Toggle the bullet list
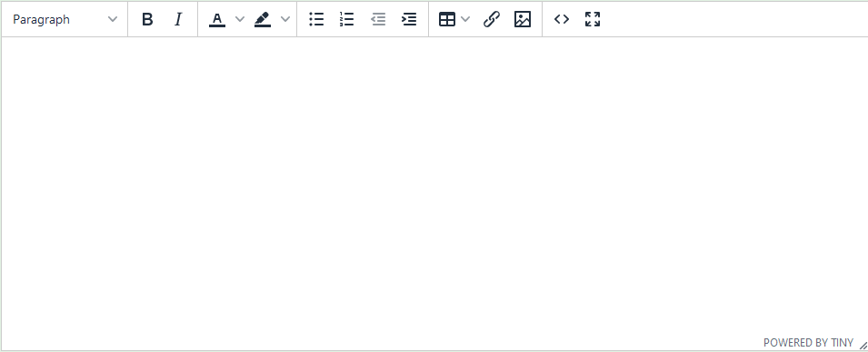The image size is (868, 352). pyautogui.click(x=316, y=19)
